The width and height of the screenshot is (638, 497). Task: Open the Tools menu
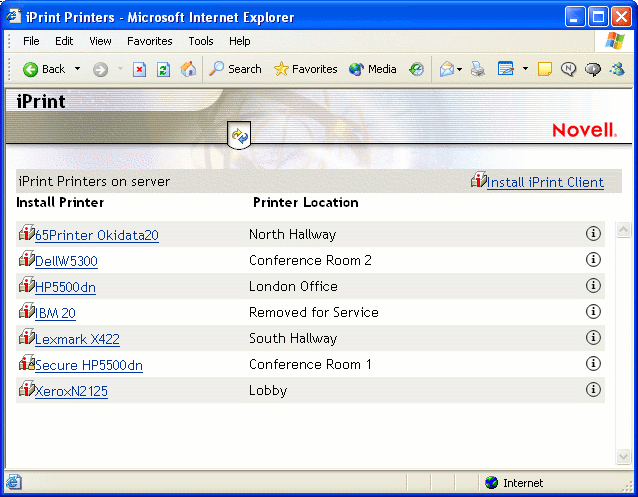[201, 41]
